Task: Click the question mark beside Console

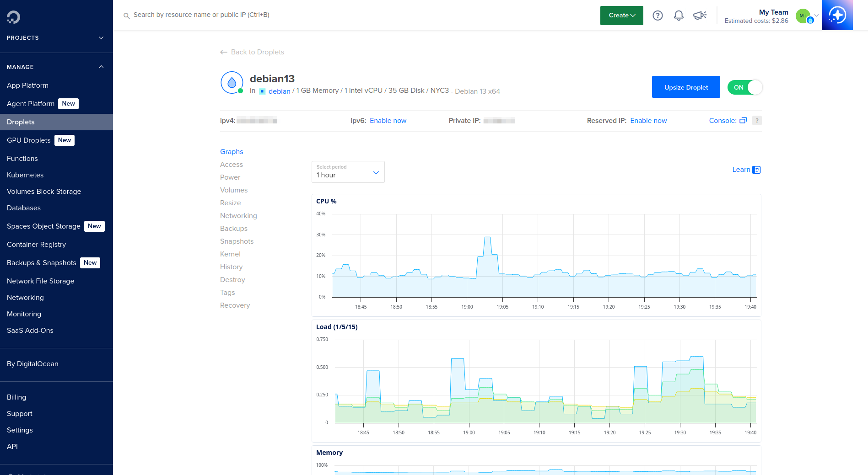Action: 757,121
